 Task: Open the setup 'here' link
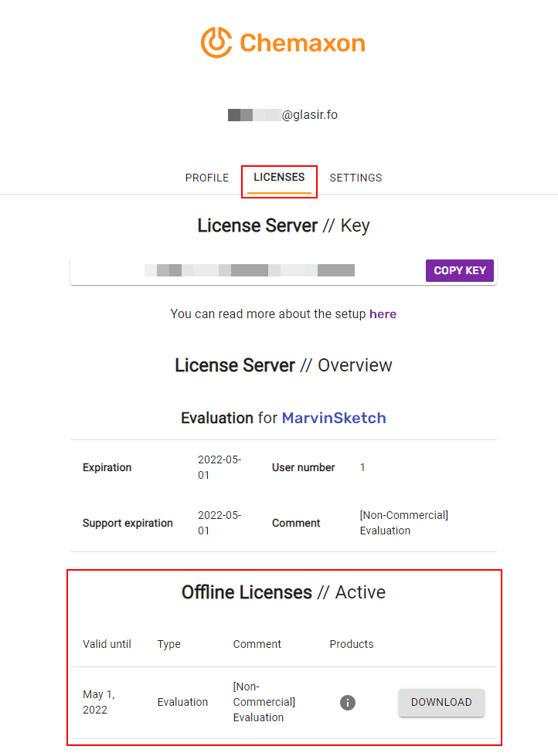(x=383, y=314)
